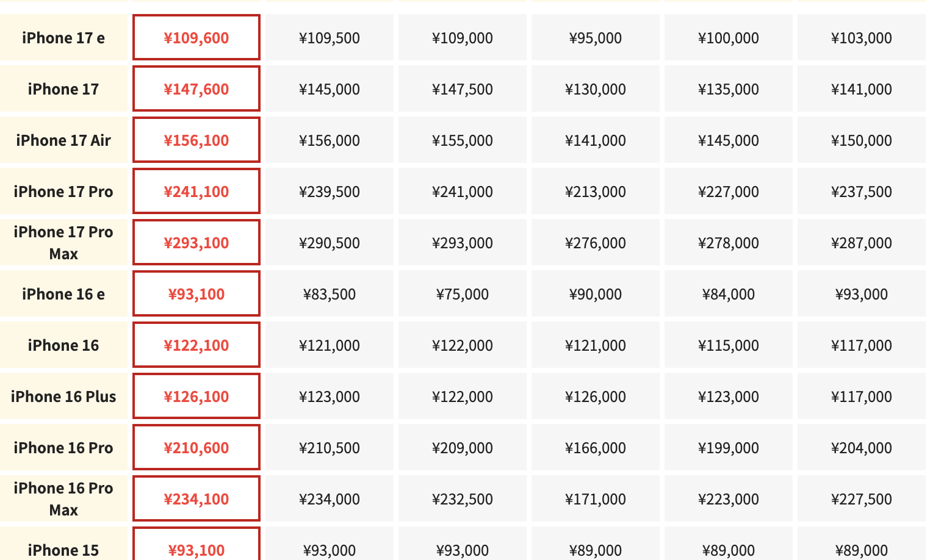Select the iPhone 17 Air row header
This screenshot has height=560, width=930.
coord(63,140)
